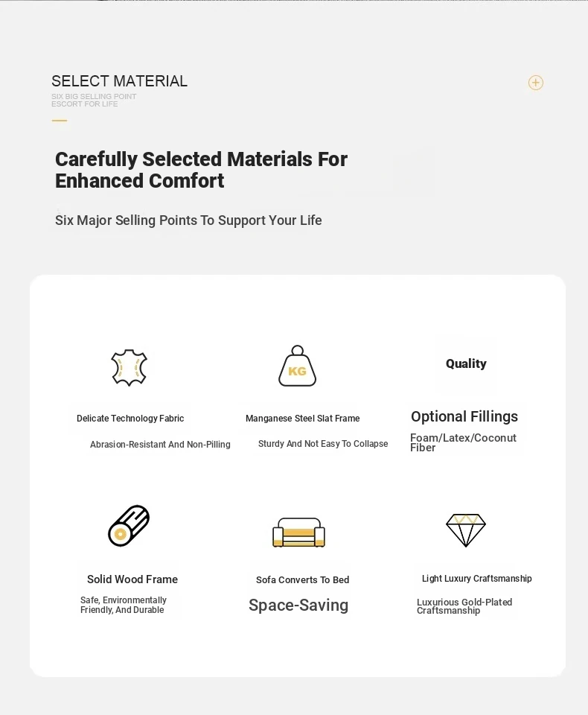The width and height of the screenshot is (588, 715).
Task: Click the diamond craftsmanship icon
Action: (x=466, y=530)
